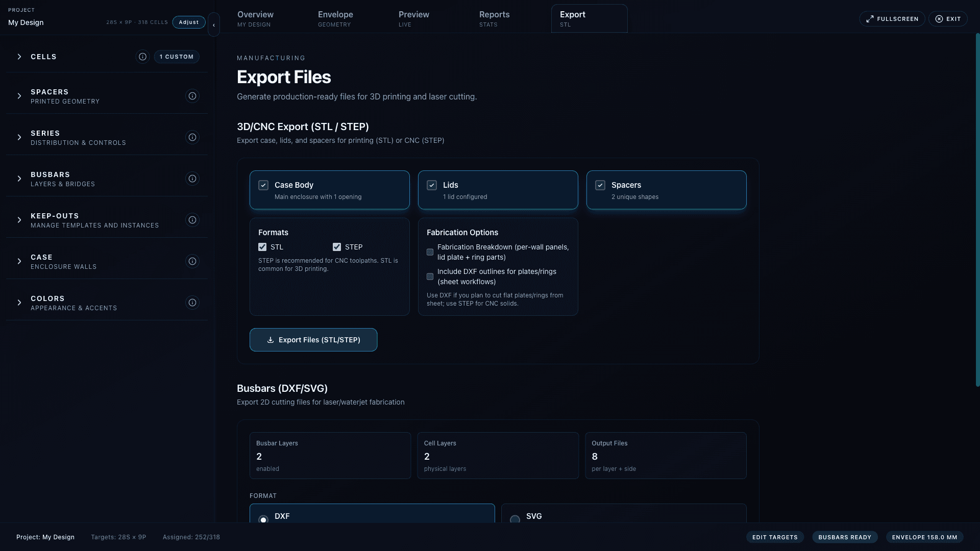Click the Adjust button near the project name

[188, 22]
